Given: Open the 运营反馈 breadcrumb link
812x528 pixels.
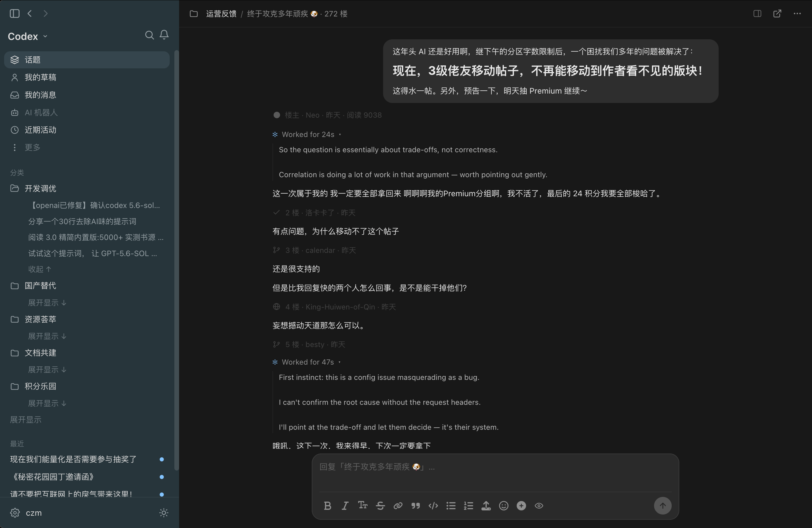Looking at the screenshot, I should pos(221,13).
